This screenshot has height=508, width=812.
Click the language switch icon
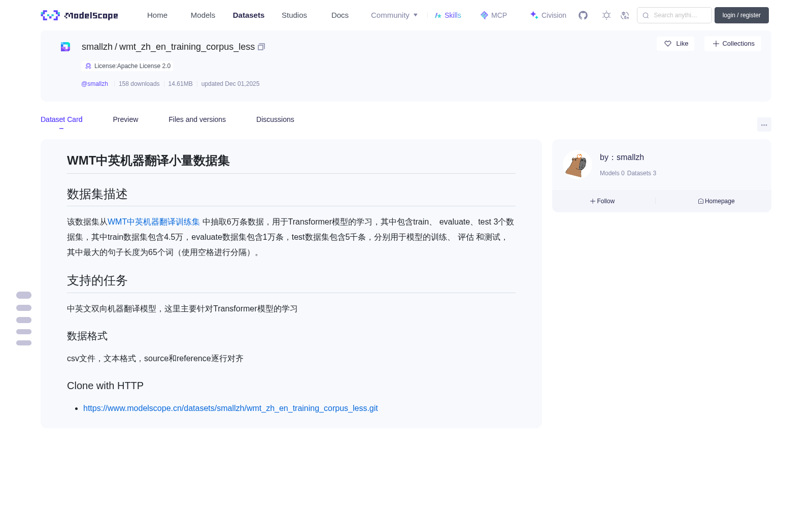tap(625, 15)
